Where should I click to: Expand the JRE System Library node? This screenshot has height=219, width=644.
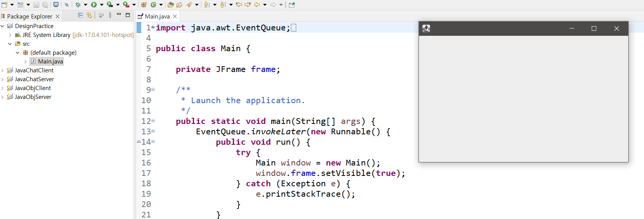click(x=10, y=35)
